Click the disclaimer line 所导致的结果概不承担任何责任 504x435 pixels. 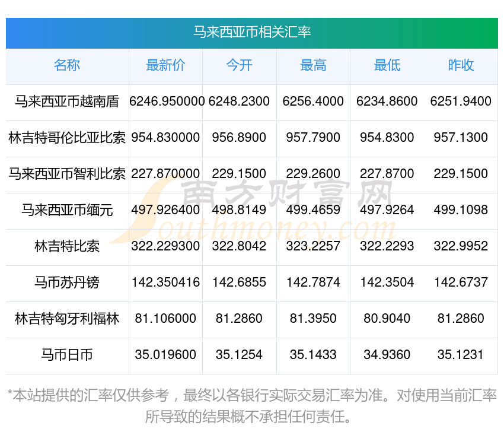pos(248,417)
